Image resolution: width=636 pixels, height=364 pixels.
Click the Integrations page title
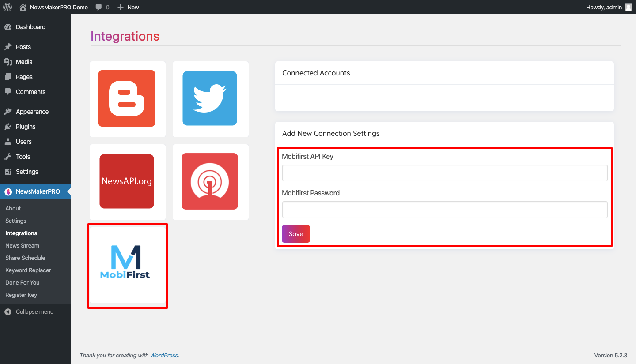125,36
